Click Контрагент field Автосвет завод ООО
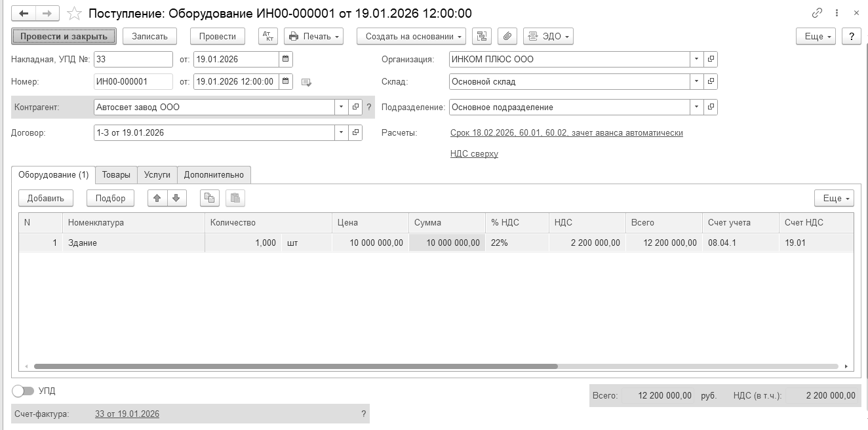The width and height of the screenshot is (868, 430). pos(214,107)
